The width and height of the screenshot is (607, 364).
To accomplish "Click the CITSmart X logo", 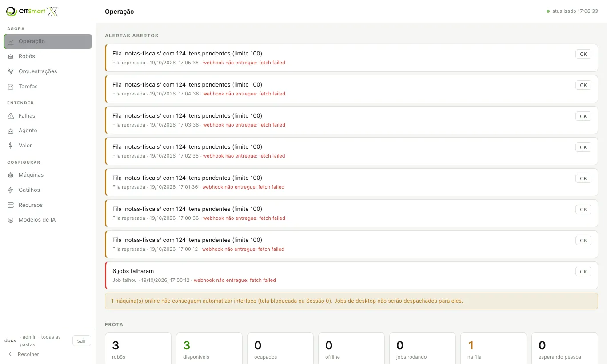I will pyautogui.click(x=32, y=12).
